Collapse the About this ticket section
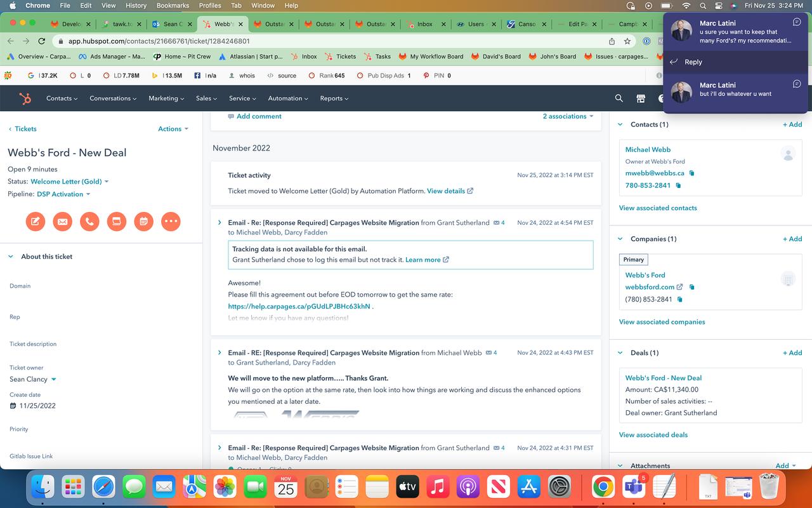Image resolution: width=812 pixels, height=508 pixels. (x=11, y=257)
